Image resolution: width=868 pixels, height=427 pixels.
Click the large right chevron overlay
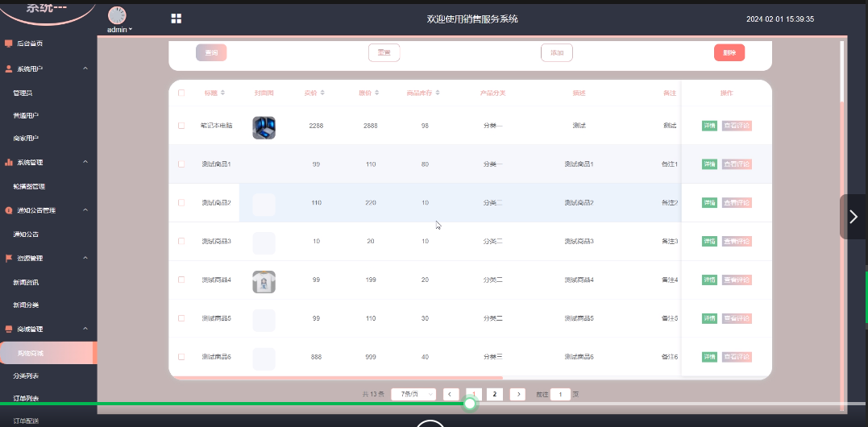tap(853, 217)
